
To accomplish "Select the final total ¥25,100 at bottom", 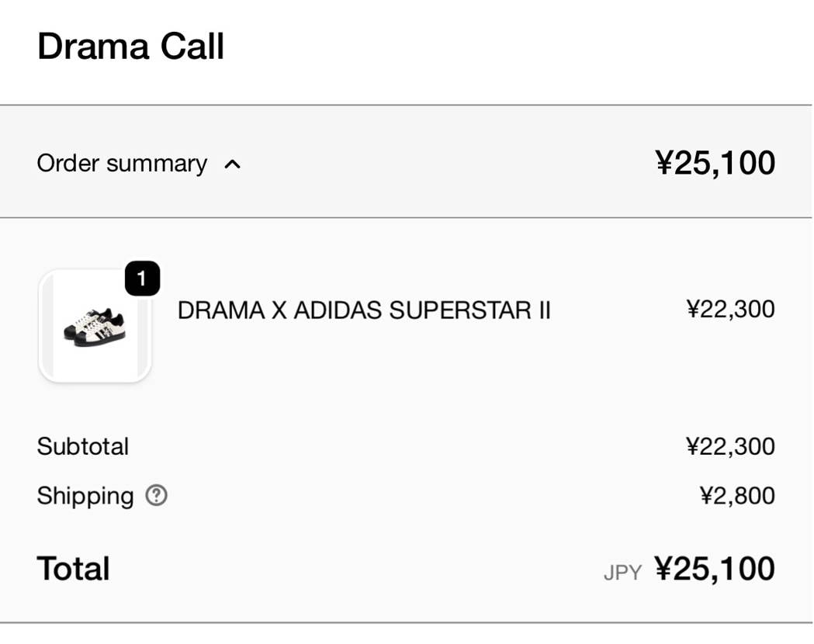I will point(715,569).
